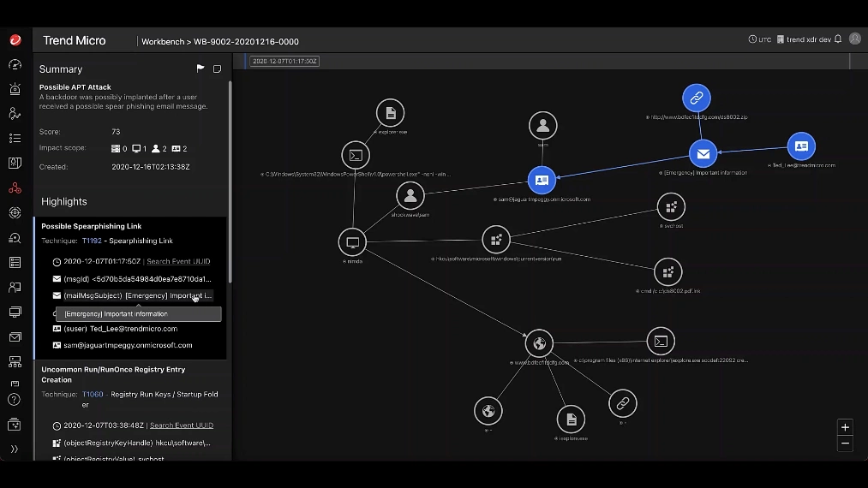
Task: Select the cmd /c registry data node
Action: click(668, 272)
